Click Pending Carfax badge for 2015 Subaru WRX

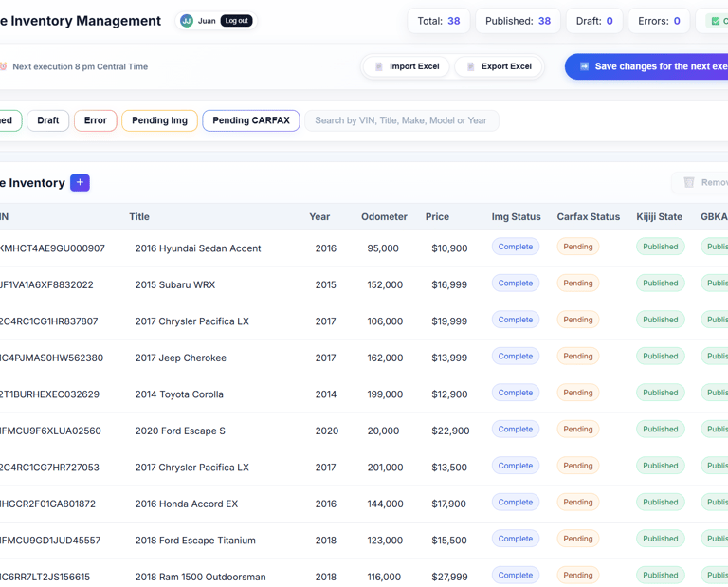[x=578, y=284]
